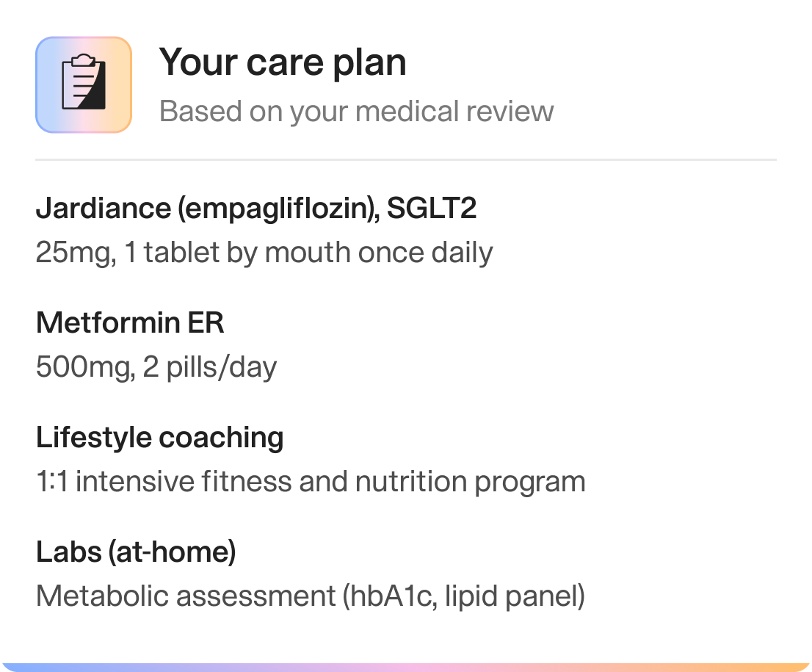Click the word 'empagliflozin' in parentheses

[275, 209]
